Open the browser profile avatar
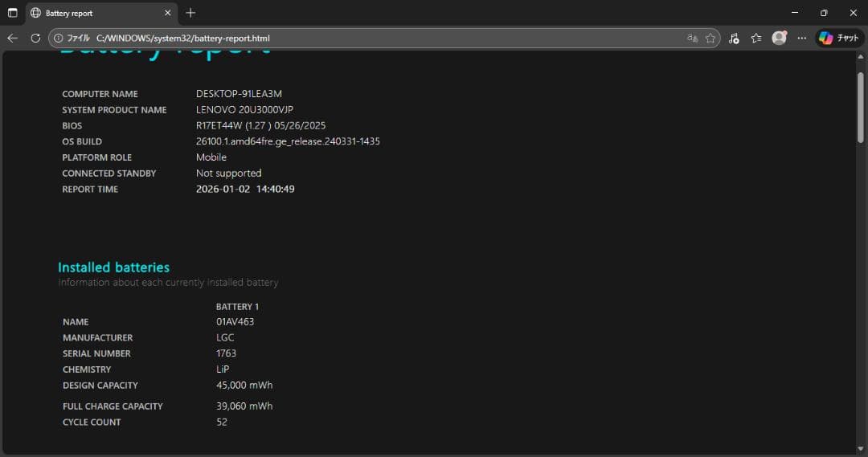This screenshot has height=457, width=868. (x=779, y=38)
